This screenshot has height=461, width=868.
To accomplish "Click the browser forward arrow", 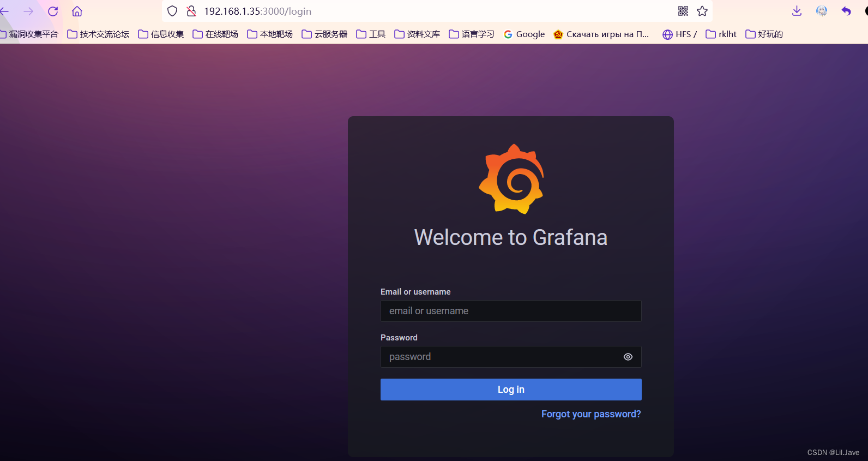I will point(28,11).
